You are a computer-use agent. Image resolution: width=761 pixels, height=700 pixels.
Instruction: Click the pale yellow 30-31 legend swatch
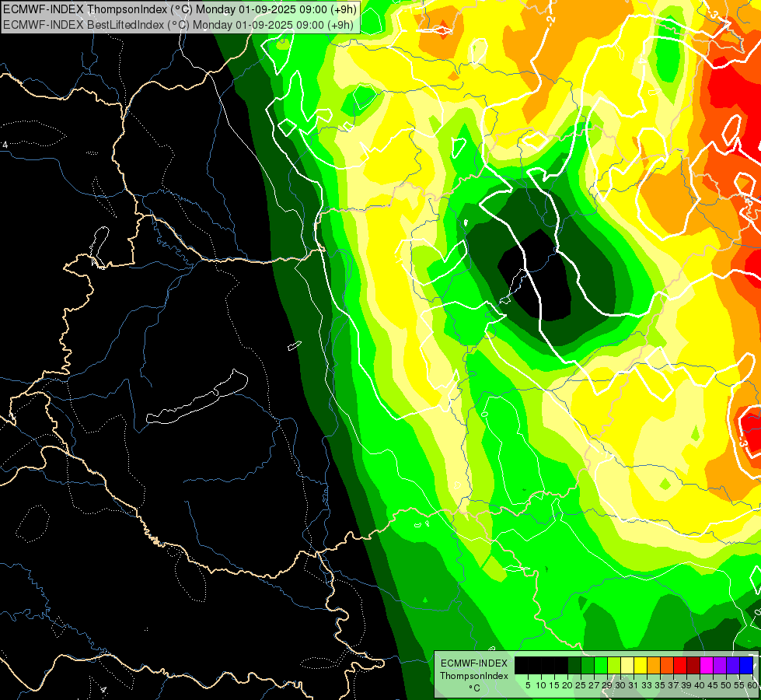627,665
